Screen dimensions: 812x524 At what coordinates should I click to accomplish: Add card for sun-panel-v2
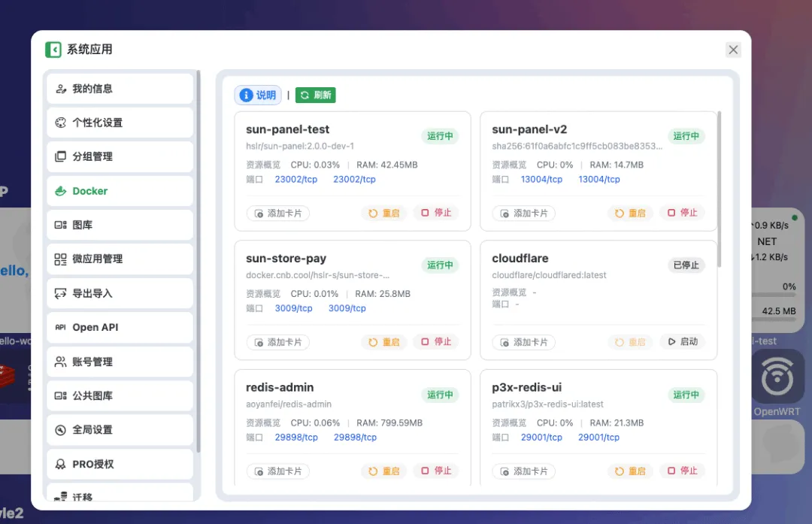[524, 214]
